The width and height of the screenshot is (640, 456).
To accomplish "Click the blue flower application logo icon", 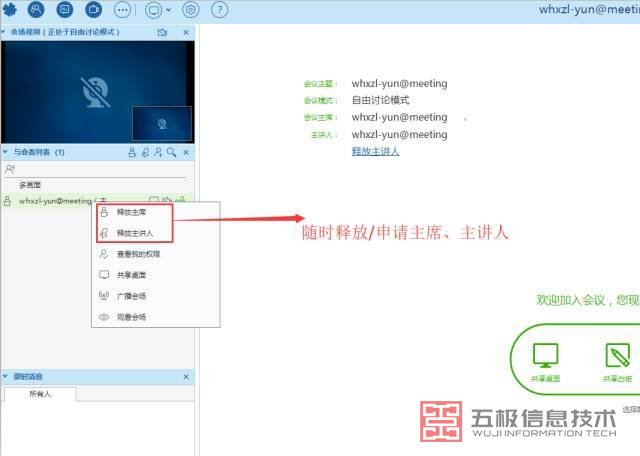I will point(9,9).
